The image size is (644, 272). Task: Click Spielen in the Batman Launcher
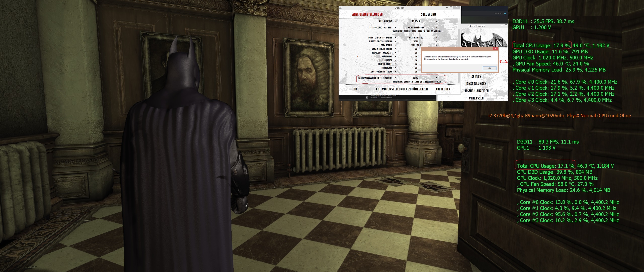476,77
